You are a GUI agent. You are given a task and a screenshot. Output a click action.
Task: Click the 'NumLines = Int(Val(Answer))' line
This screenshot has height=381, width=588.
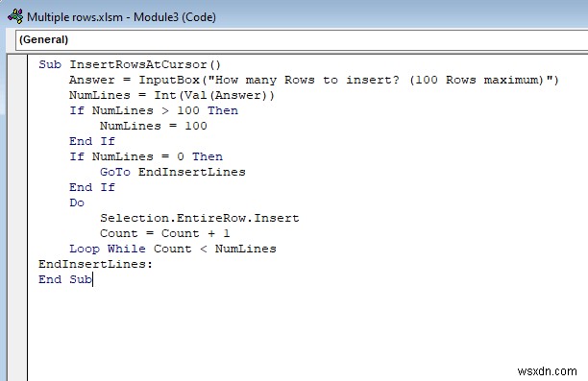click(172, 95)
